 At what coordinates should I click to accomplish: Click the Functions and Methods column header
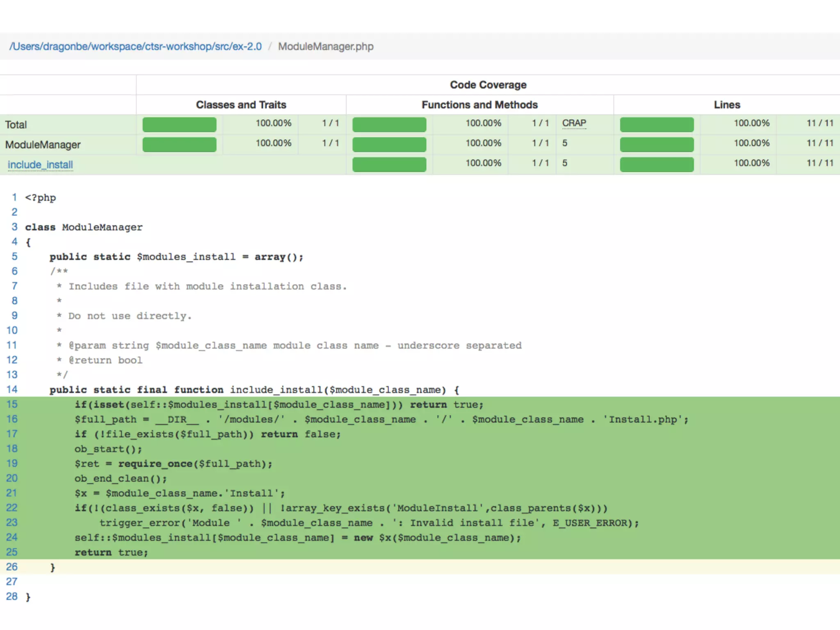click(479, 105)
